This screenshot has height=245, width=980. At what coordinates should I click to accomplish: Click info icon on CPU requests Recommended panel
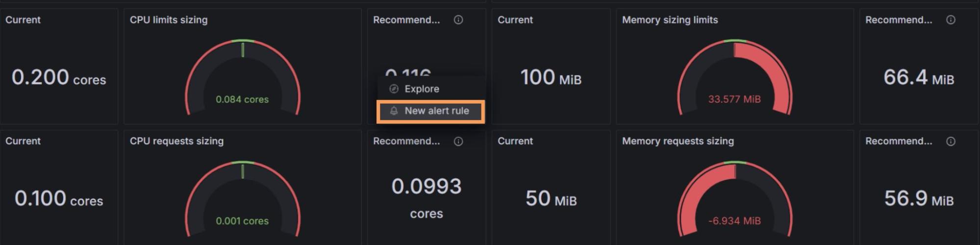tap(458, 141)
